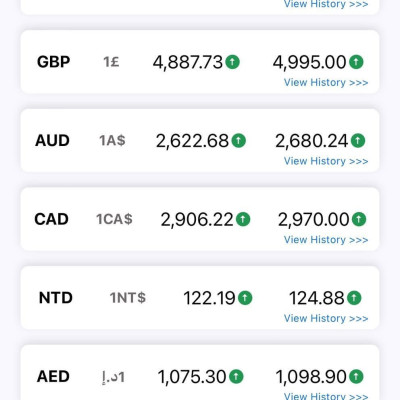
Task: Click green up arrow beside GBP 4,995.00
Action: tap(356, 62)
